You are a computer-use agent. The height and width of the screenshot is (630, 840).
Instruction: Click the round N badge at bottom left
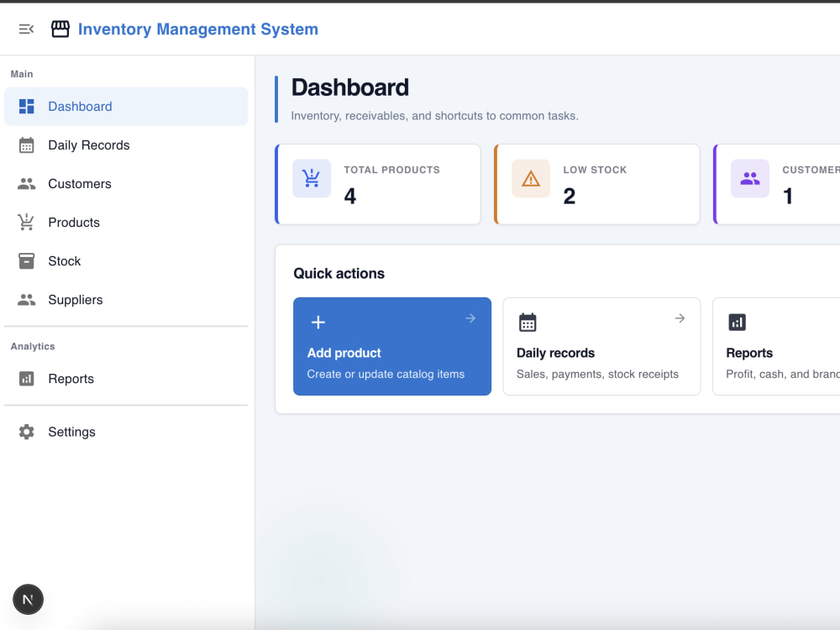coord(28,600)
